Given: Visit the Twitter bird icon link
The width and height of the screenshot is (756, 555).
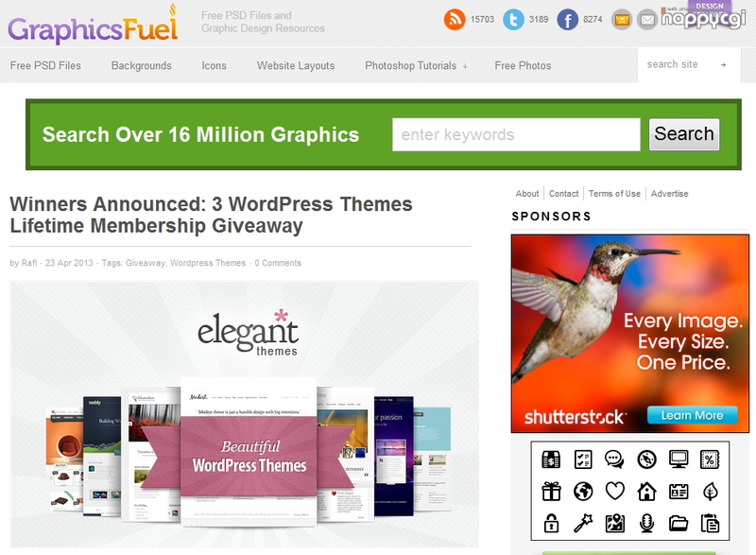Looking at the screenshot, I should click(513, 20).
